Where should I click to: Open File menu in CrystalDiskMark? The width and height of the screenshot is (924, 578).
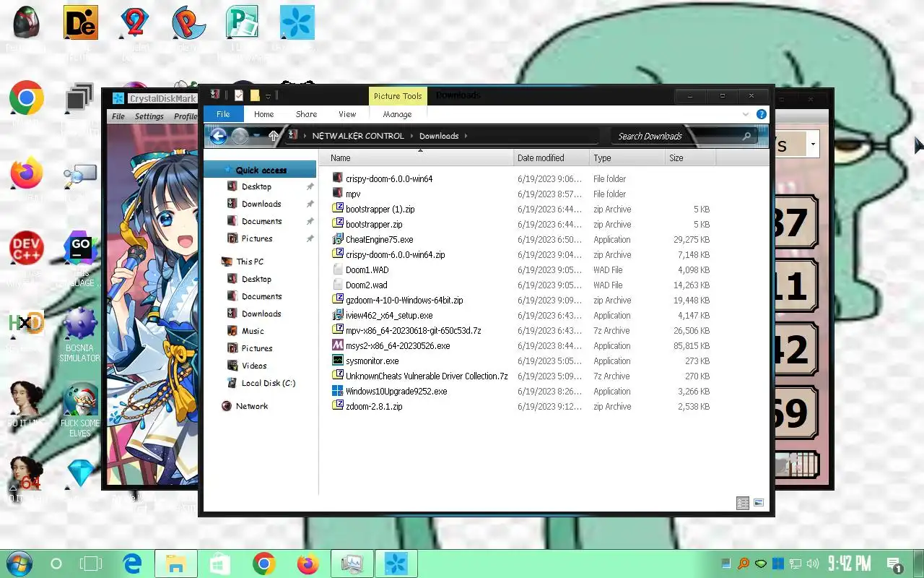coord(118,116)
